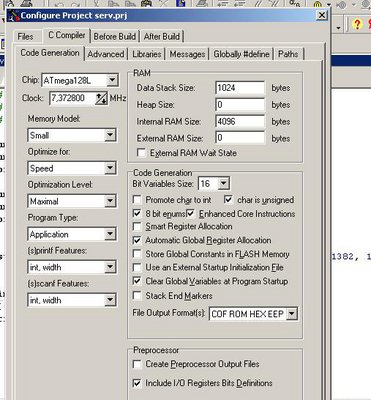Toggle External RAM Wait State checkbox

141,153
